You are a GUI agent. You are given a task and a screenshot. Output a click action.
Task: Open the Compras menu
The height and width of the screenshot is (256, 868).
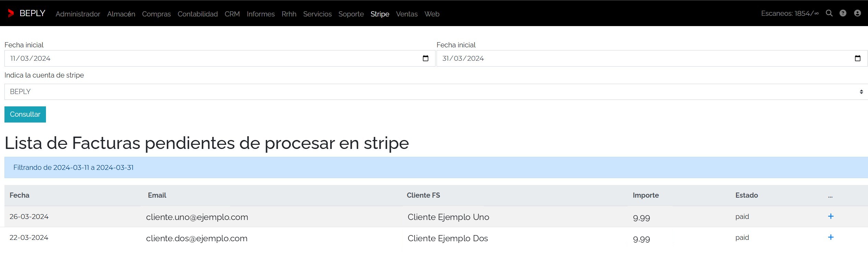pyautogui.click(x=156, y=14)
